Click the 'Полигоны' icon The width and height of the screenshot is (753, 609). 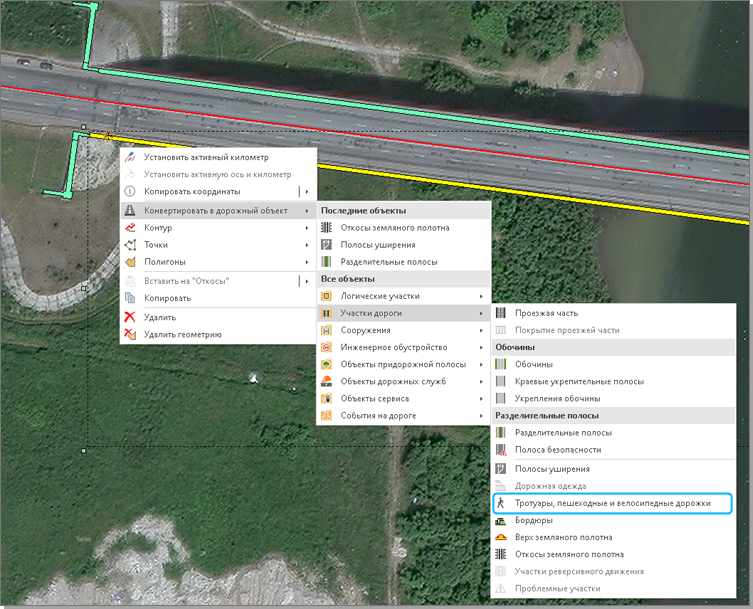[130, 262]
